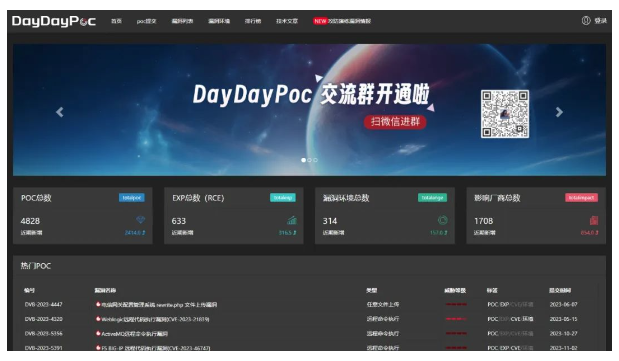Click the vendor total value 1708
The image size is (619, 361).
click(x=484, y=221)
